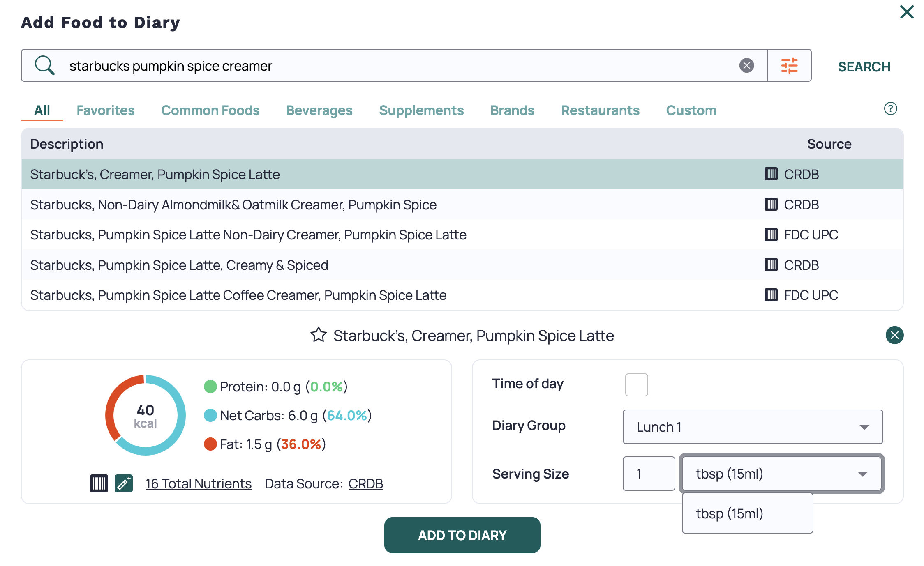Select the tbsp (15ml) dropdown option
Image resolution: width=924 pixels, height=566 pixels.
(x=747, y=513)
